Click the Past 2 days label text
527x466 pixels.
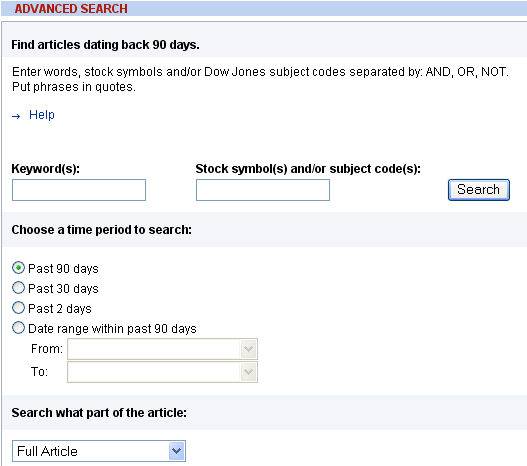pyautogui.click(x=60, y=308)
